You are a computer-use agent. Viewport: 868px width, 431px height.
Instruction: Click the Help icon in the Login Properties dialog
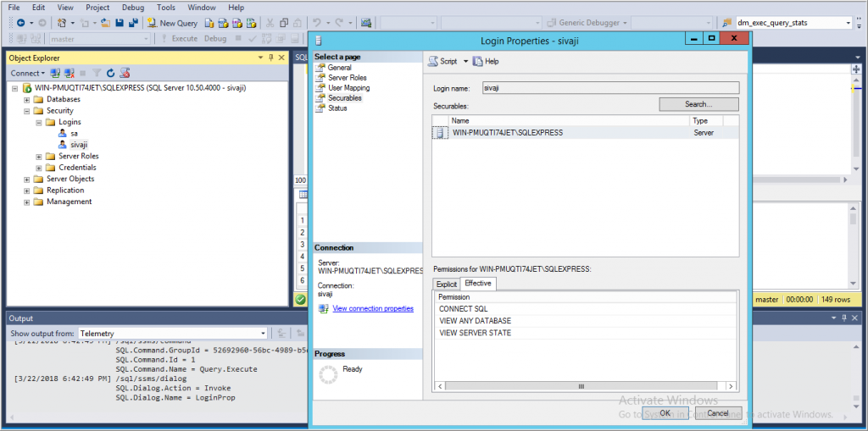(x=478, y=62)
